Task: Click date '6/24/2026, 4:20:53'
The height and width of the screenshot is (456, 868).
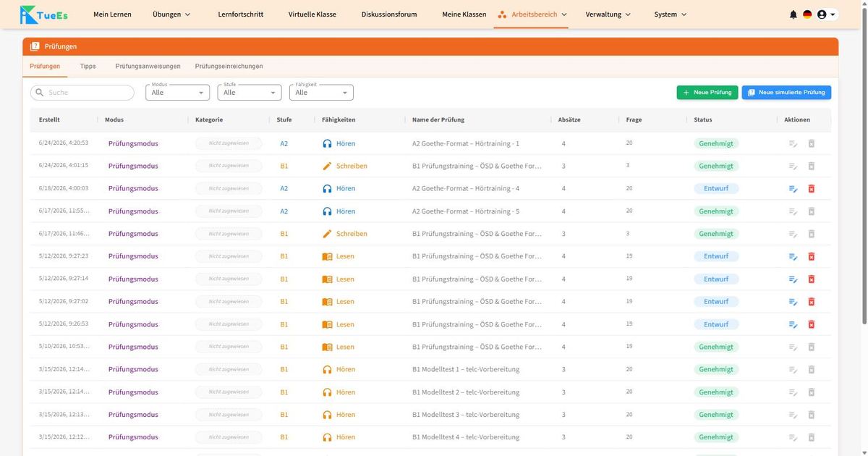Action: tap(64, 143)
